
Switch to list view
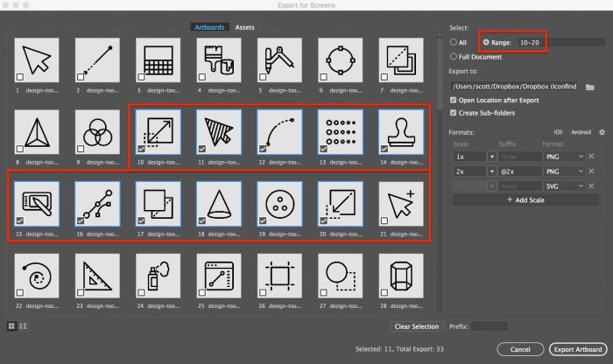click(x=23, y=325)
